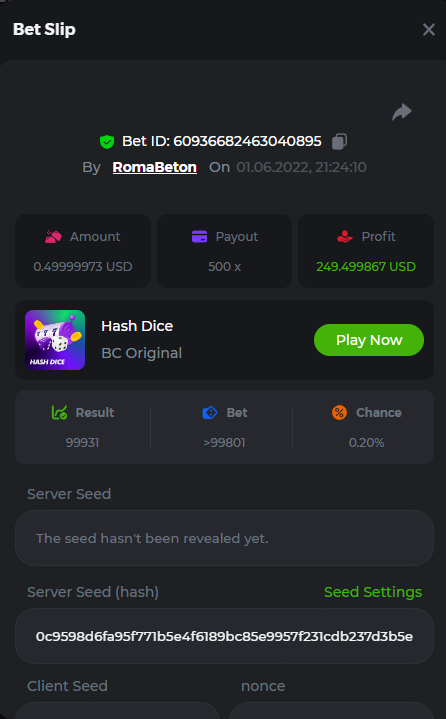
Task: Click the green verified shield icon
Action: coord(107,142)
